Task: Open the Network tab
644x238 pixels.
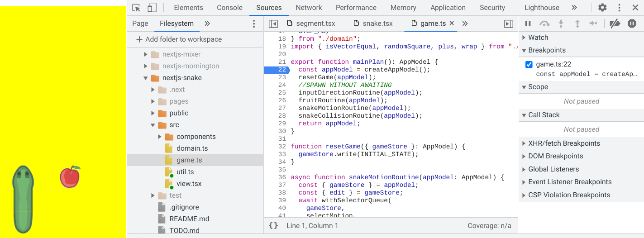Action: pyautogui.click(x=309, y=8)
